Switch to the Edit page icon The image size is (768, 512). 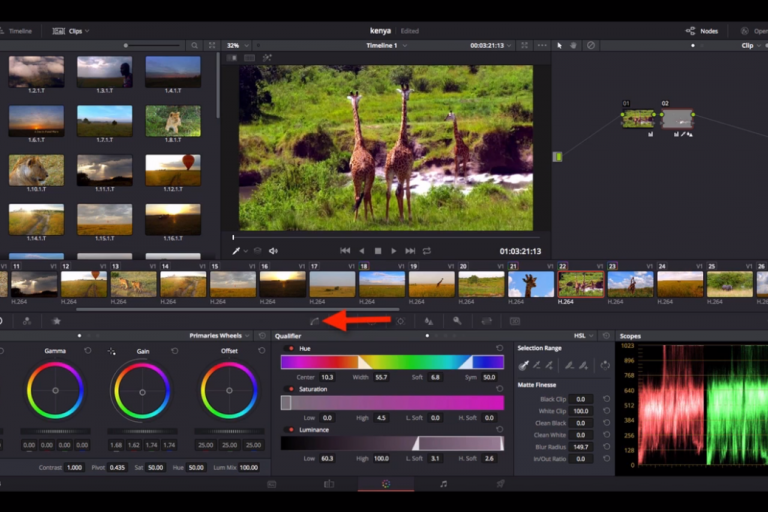coord(329,484)
